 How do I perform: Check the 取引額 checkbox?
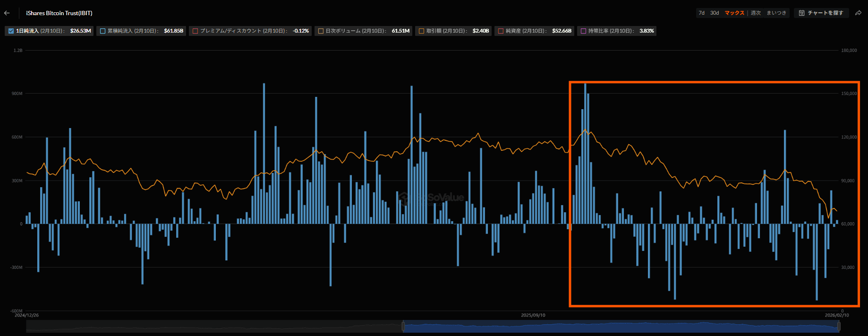pyautogui.click(x=421, y=31)
